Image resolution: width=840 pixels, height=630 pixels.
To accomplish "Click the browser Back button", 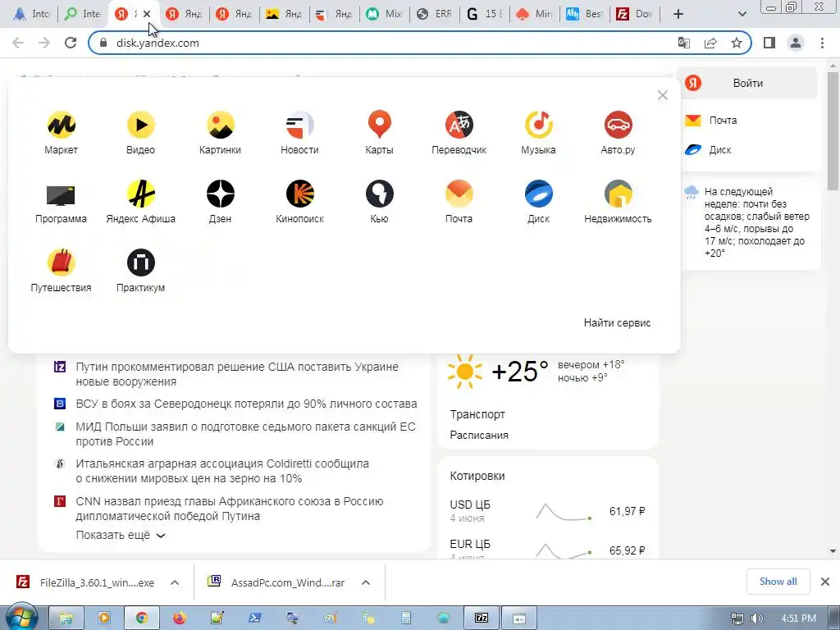I will click(x=18, y=43).
